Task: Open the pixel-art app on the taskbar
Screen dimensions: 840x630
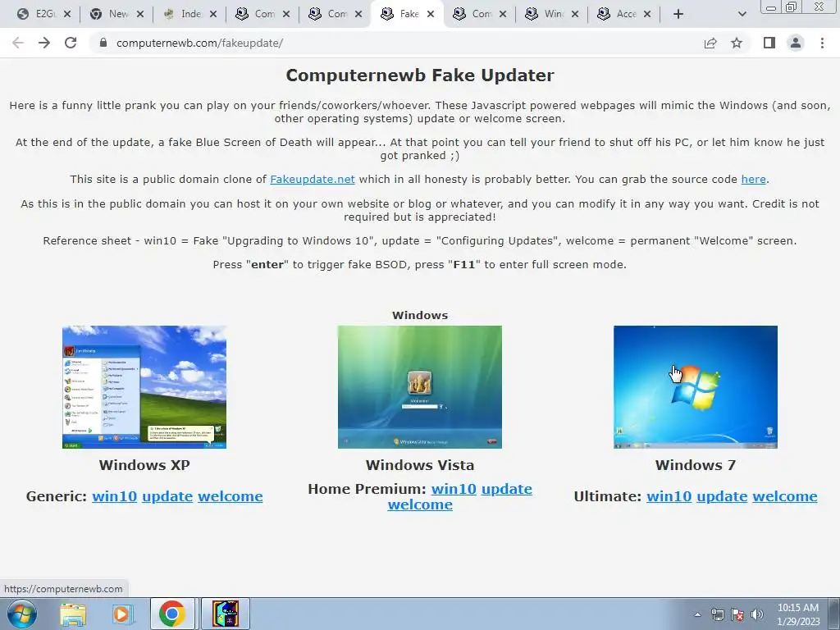Action: 226,614
